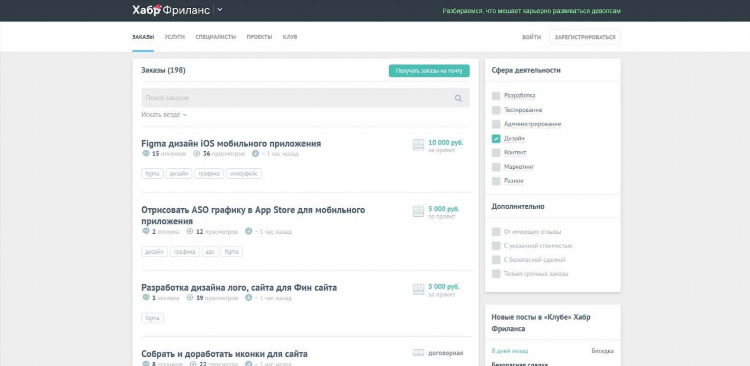
Task: Enable the Только срочные заказы filter
Action: coord(496,274)
